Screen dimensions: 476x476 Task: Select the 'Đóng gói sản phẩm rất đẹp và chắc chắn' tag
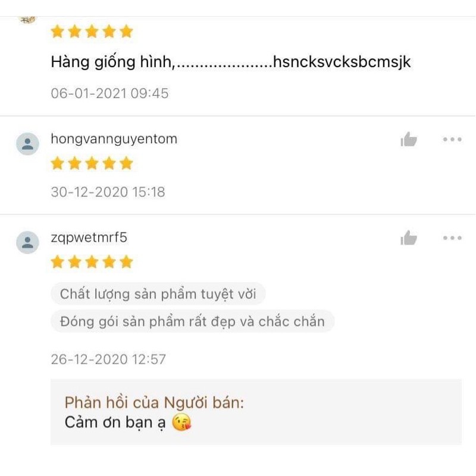tap(192, 321)
